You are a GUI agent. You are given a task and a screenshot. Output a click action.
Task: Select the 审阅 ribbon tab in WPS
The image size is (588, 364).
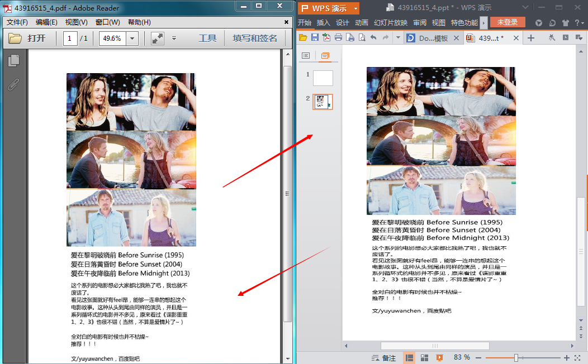coord(420,23)
